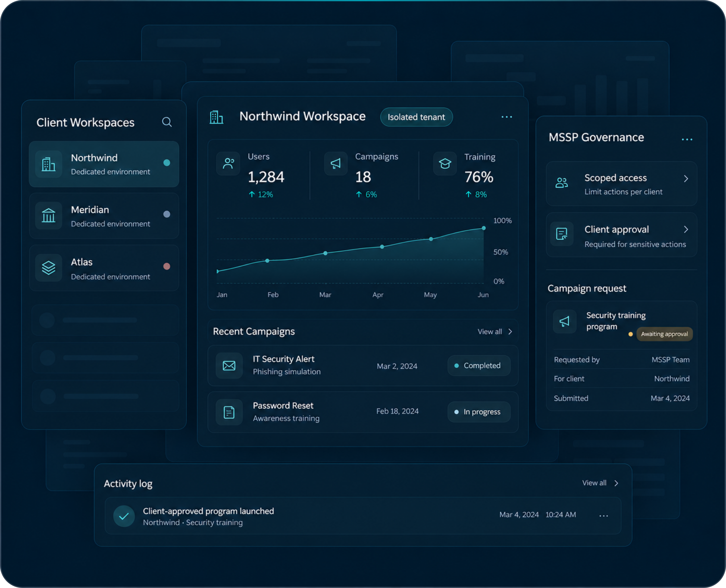This screenshot has width=726, height=588.
Task: Click the Password Reset document icon
Action: [x=229, y=412]
